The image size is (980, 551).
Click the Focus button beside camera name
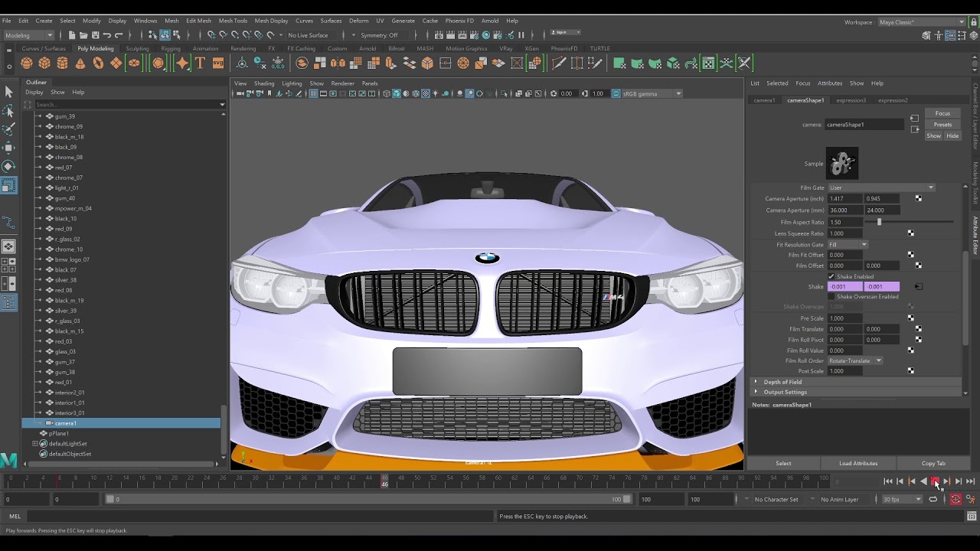pos(942,113)
